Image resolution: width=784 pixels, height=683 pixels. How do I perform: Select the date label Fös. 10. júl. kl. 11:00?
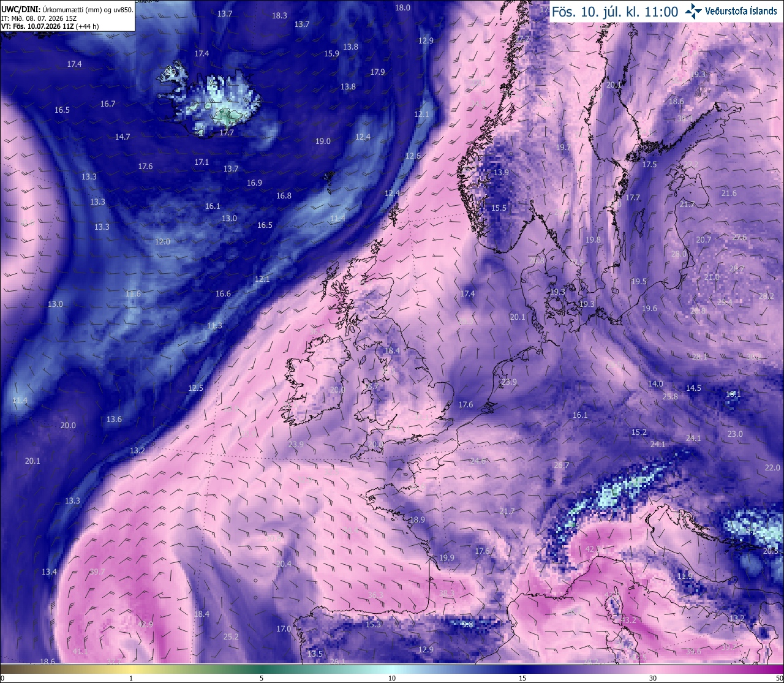tap(615, 11)
